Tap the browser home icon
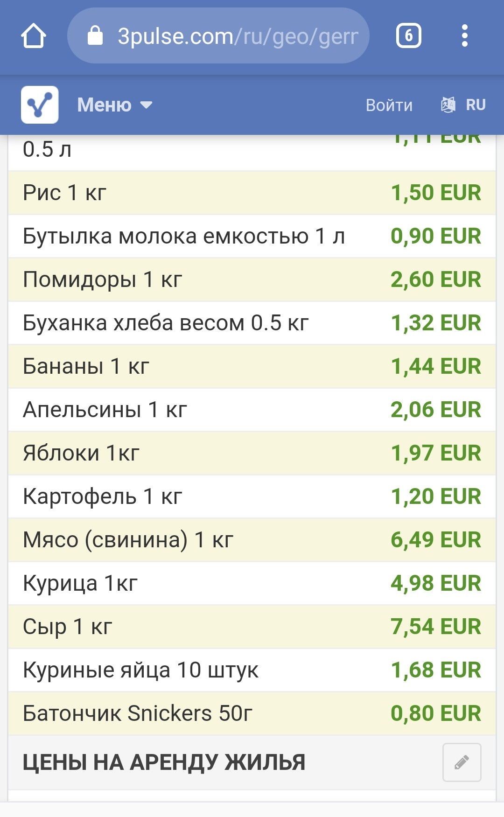Viewport: 504px width, 817px height. pyautogui.click(x=34, y=36)
